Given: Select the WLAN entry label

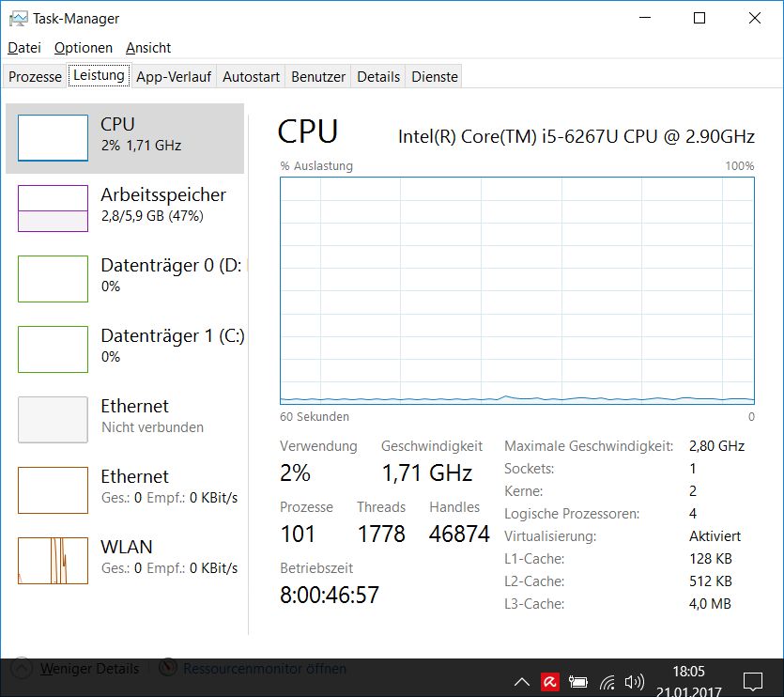Looking at the screenshot, I should point(127,547).
